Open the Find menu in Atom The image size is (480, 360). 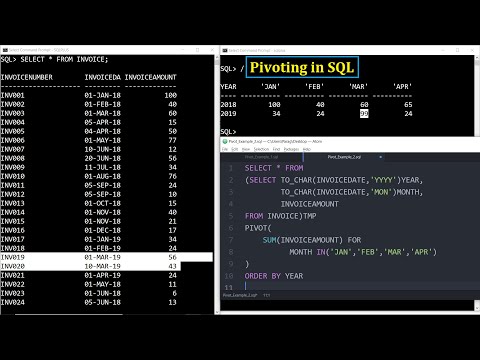(276, 149)
